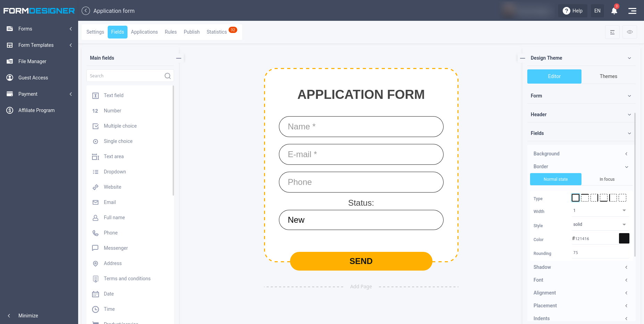Viewport: 644px width, 324px height.
Task: Switch border settings to In focus state
Action: [x=607, y=179]
